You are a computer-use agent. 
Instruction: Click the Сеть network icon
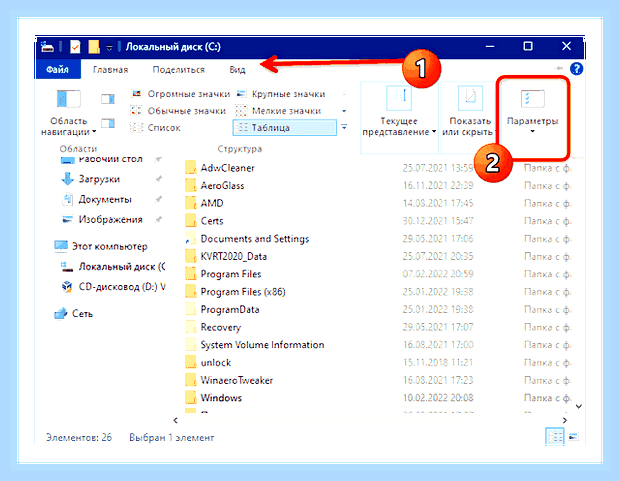pyautogui.click(x=61, y=314)
